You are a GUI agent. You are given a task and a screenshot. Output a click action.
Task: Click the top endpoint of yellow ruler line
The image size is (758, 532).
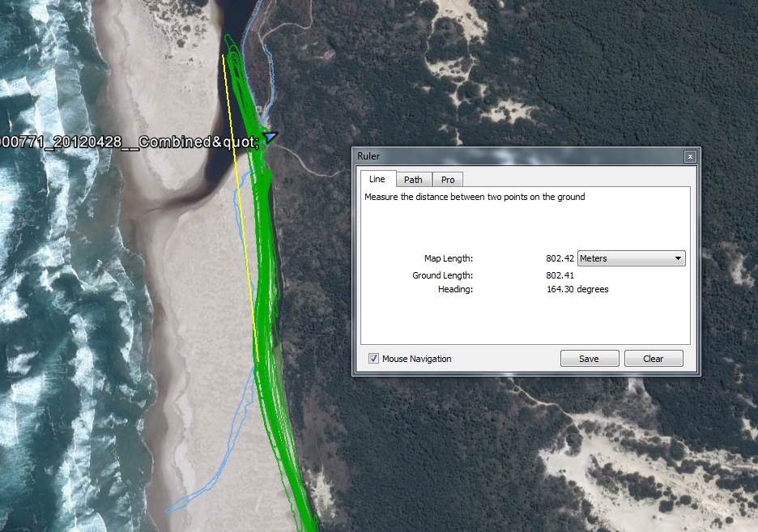coord(223,55)
